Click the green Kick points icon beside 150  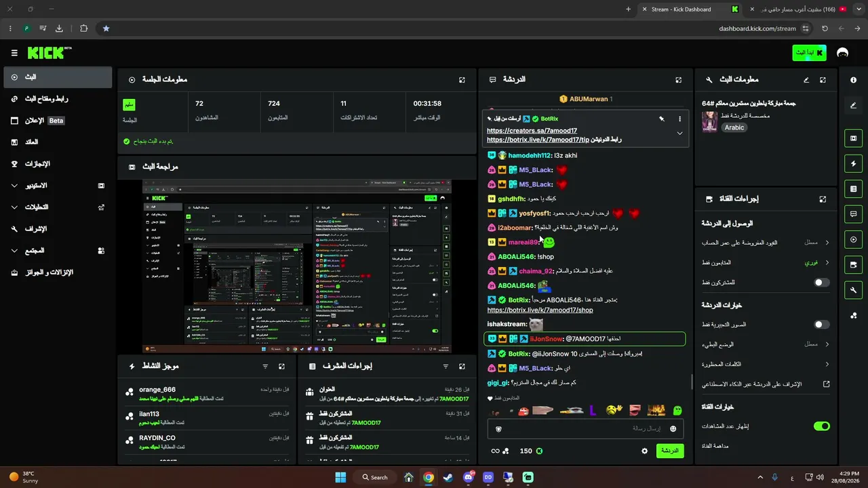539,451
